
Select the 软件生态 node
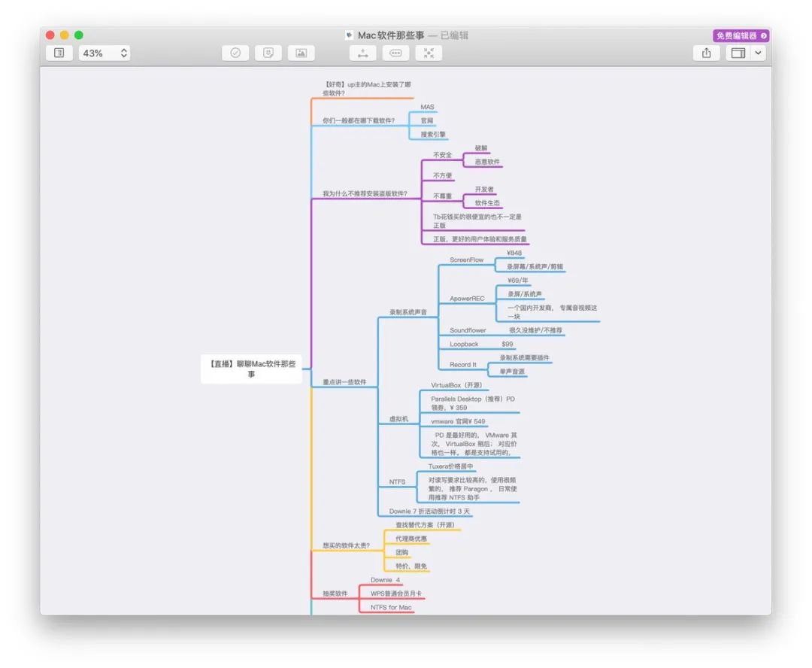[487, 203]
